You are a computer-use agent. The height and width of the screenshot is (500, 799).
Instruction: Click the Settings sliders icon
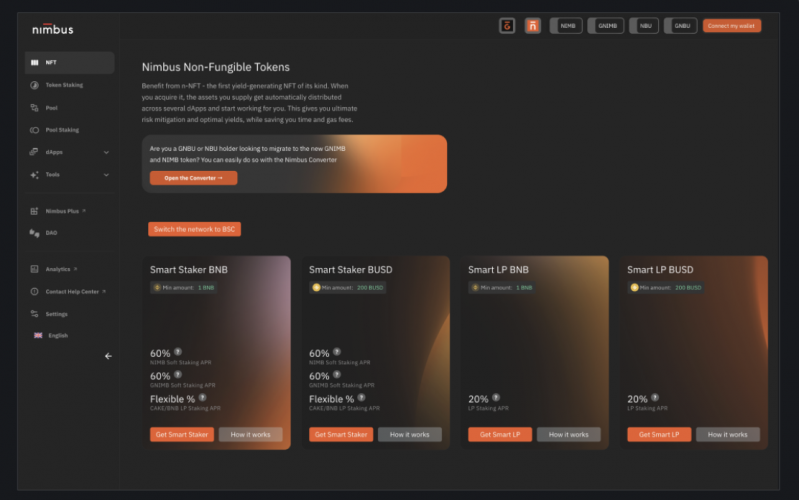click(x=34, y=314)
